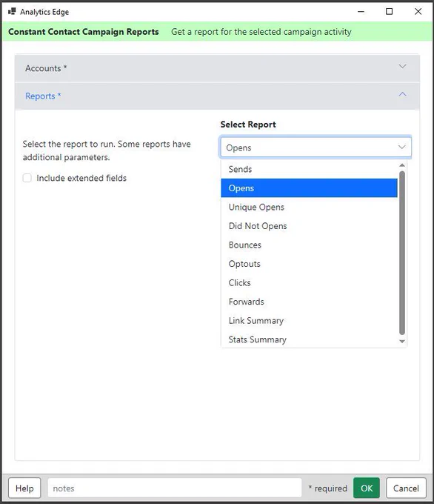Viewport: 434px width, 504px height.
Task: Close the Analytics Edge window
Action: click(418, 12)
